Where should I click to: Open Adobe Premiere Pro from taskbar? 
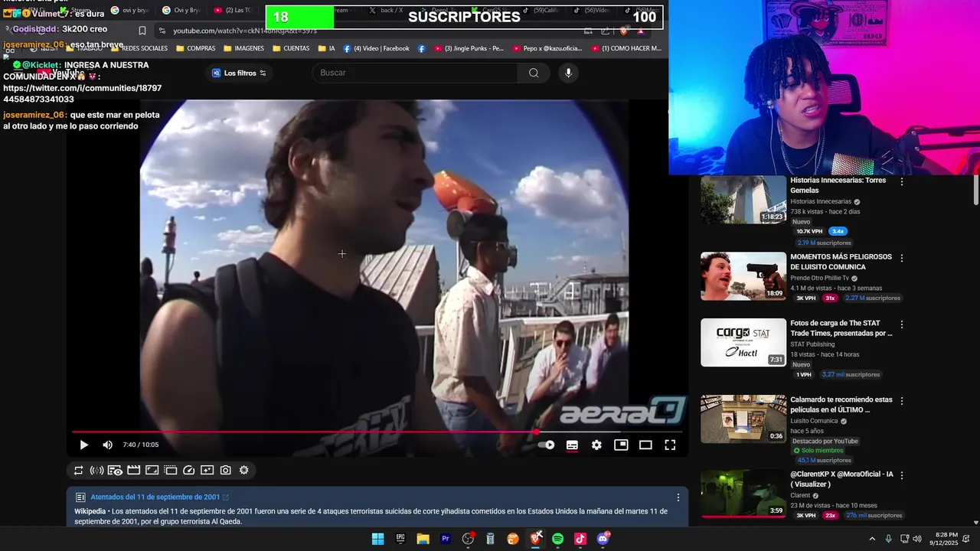pyautogui.click(x=445, y=539)
